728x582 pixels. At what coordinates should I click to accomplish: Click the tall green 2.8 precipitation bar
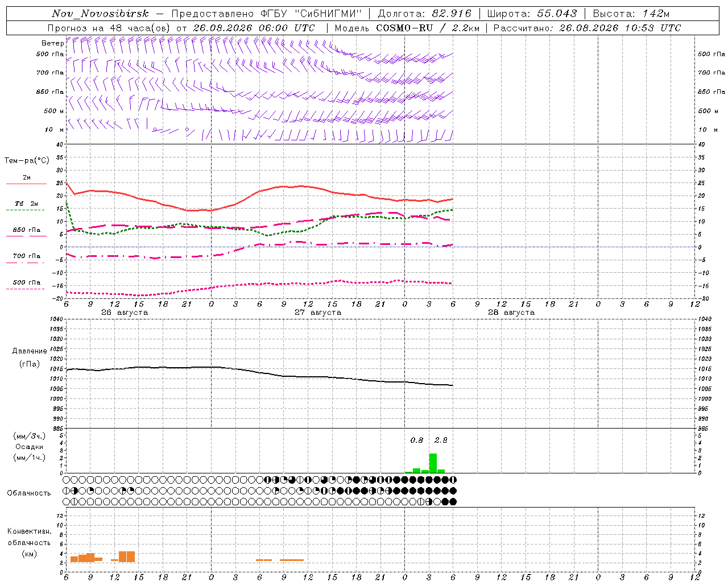coord(433,463)
